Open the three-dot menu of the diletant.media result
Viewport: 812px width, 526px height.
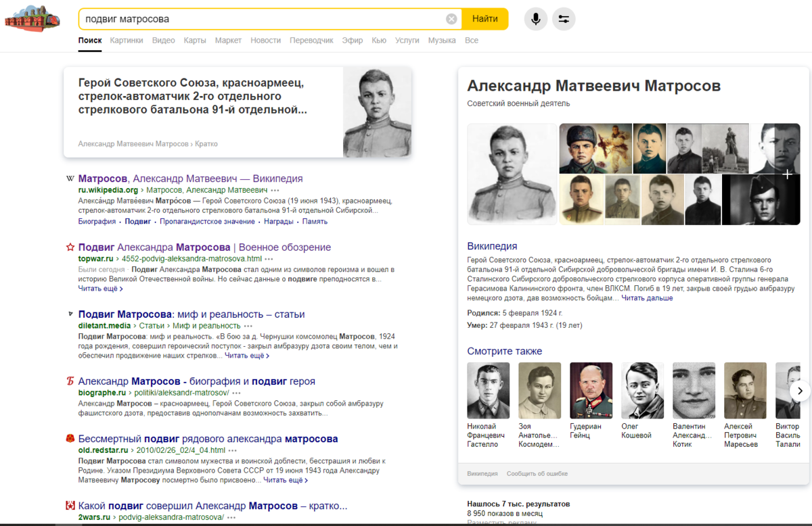(249, 326)
